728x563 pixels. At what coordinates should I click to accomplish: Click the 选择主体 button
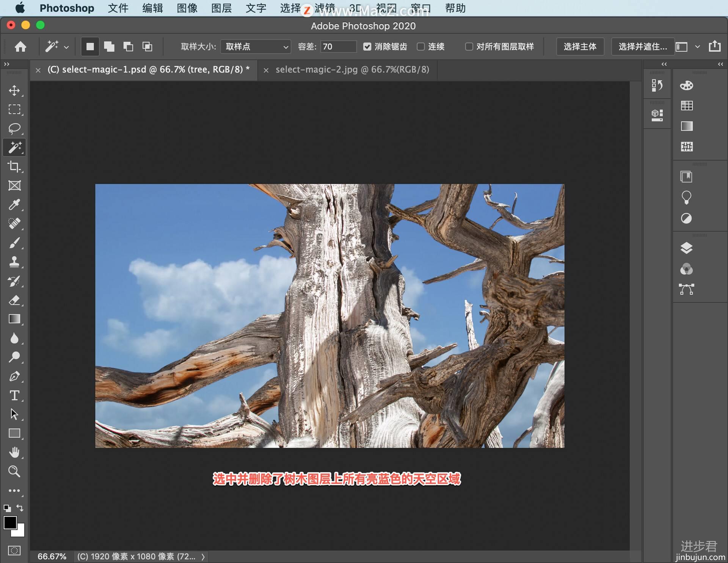point(580,47)
